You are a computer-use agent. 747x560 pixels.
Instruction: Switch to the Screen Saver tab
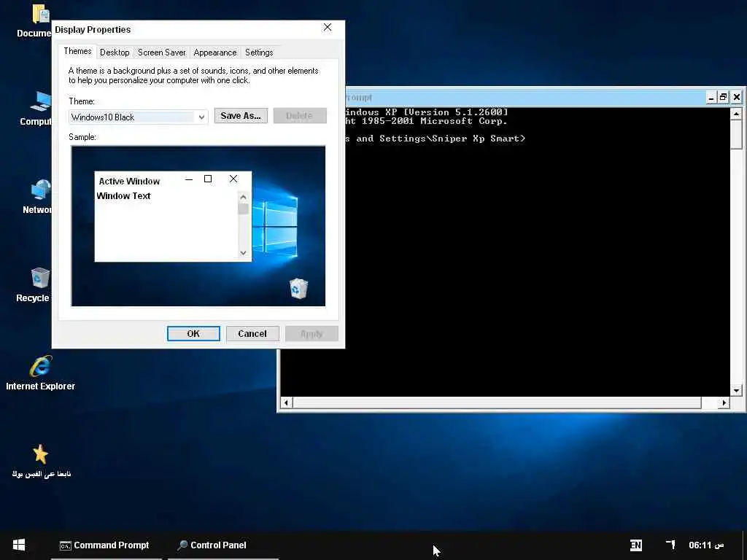[161, 52]
